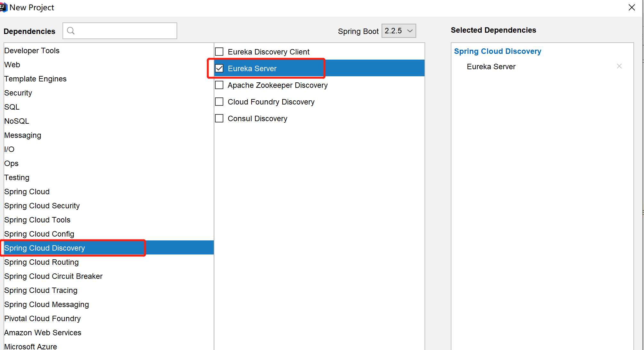Click the Eureka Server label in list
644x350 pixels.
pos(252,69)
